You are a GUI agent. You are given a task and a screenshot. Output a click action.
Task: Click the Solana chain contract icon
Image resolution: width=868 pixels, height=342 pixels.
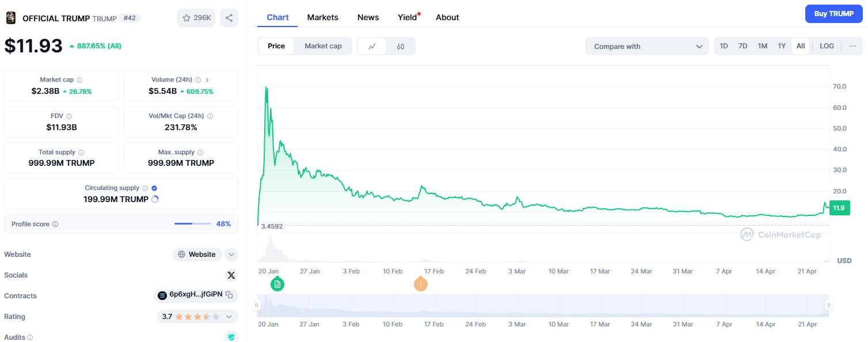(162, 296)
